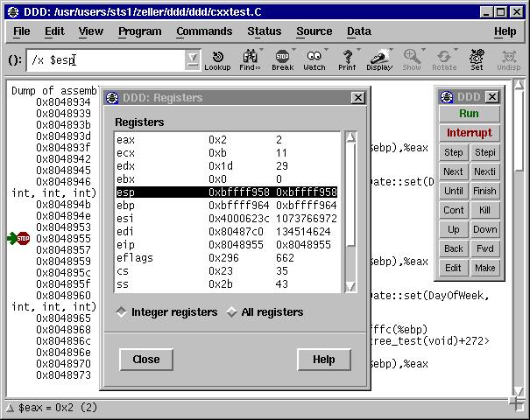The height and width of the screenshot is (420, 530).
Task: Open Break button dropdown arrow
Action: click(x=293, y=50)
